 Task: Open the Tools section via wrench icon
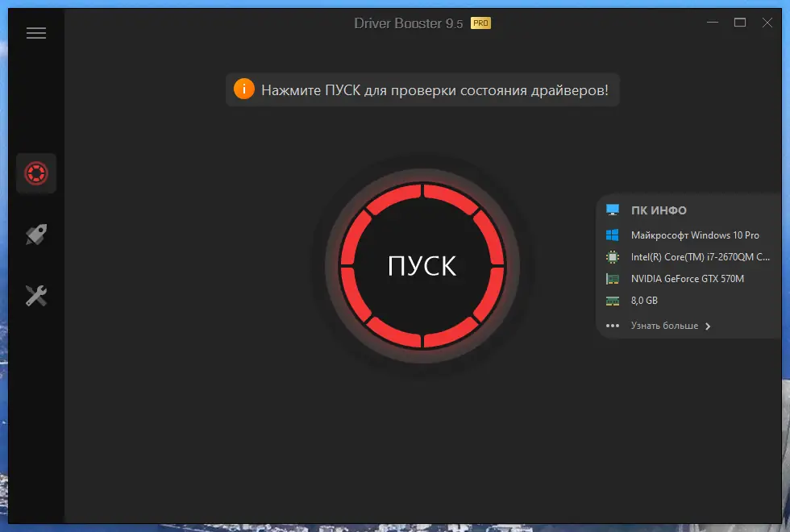36,296
